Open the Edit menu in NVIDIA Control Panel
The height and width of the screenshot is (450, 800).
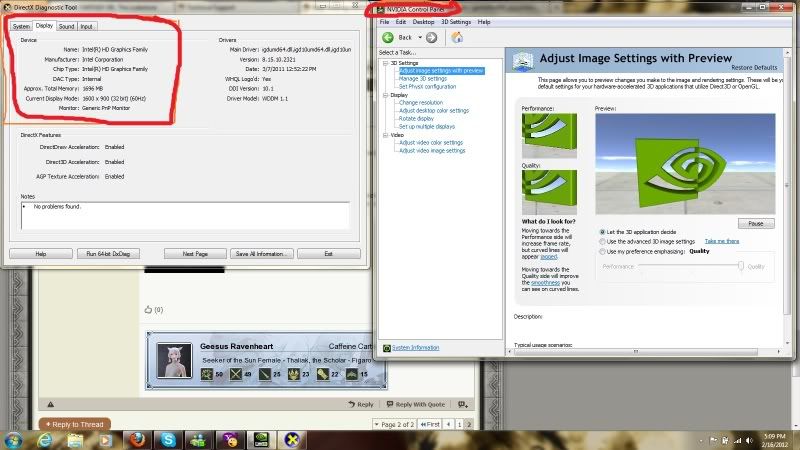401,22
